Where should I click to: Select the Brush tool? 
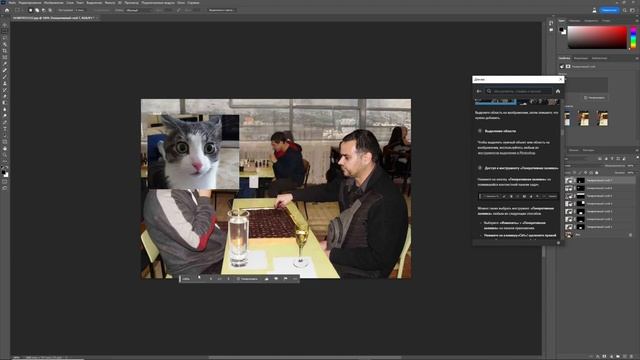(x=5, y=77)
